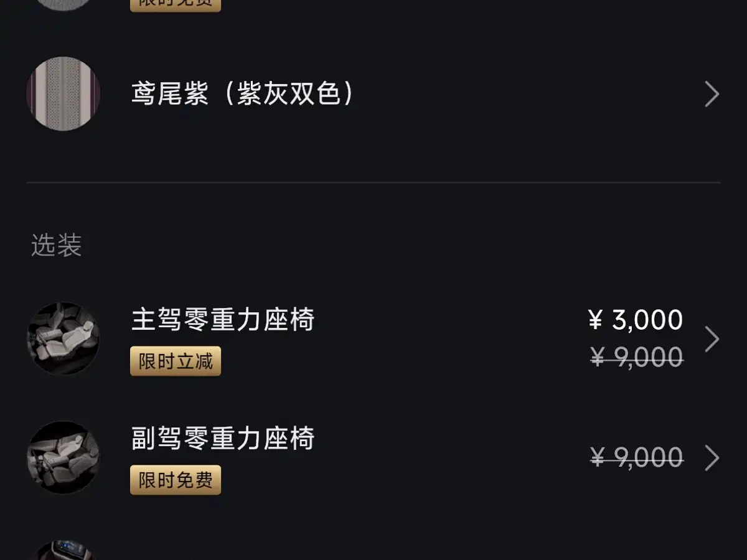
Task: Open the 主驾零重力座椅 seat thumbnail icon
Action: pos(63,338)
